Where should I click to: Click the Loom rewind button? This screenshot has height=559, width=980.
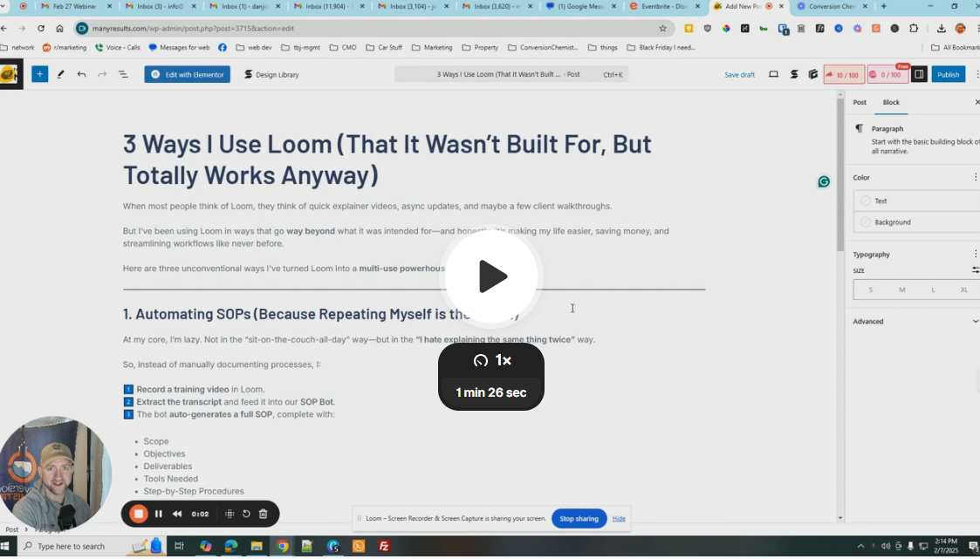pos(177,514)
